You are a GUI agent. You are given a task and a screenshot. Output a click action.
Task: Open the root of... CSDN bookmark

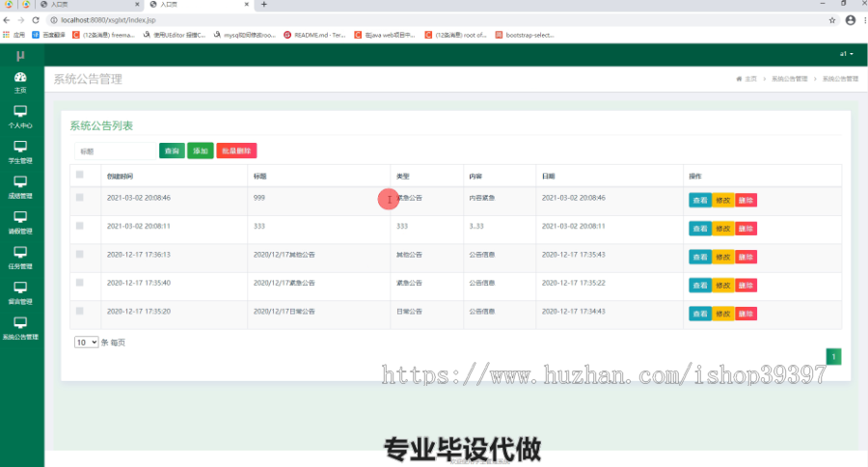(455, 35)
